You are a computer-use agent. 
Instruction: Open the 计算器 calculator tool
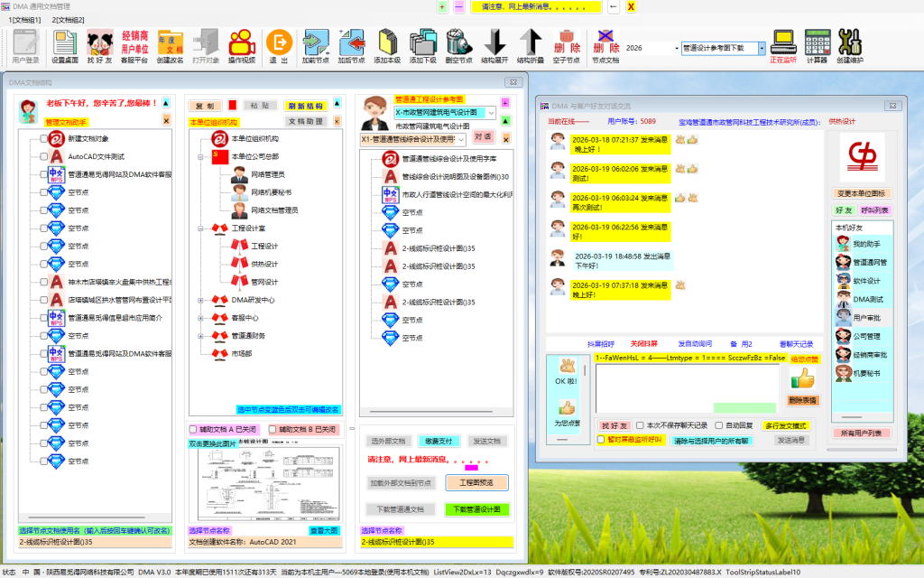[x=817, y=45]
